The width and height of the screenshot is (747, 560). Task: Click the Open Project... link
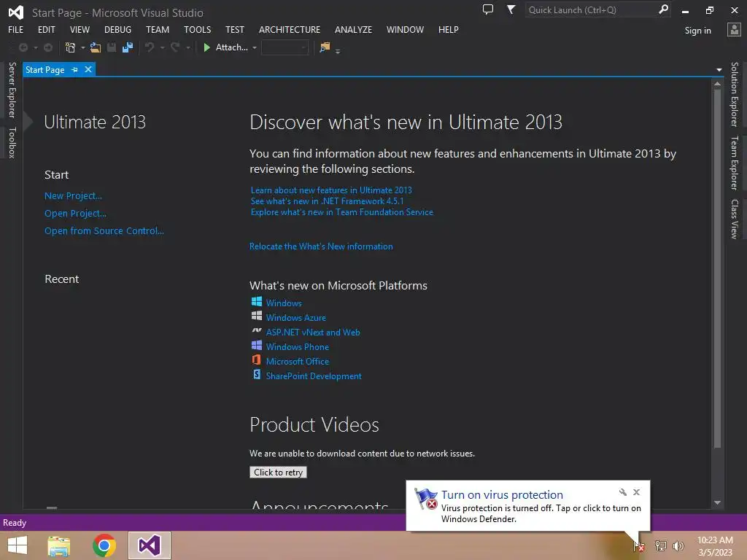click(x=75, y=214)
